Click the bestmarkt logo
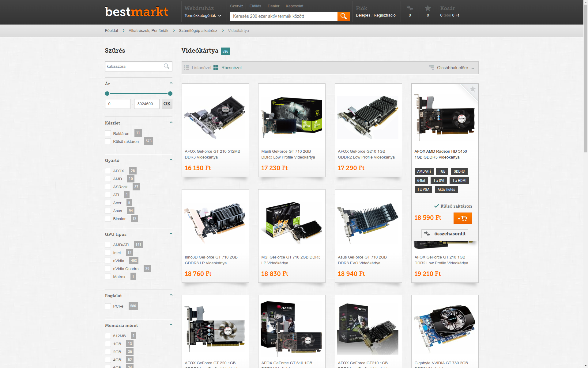The width and height of the screenshot is (588, 368). pos(136,12)
